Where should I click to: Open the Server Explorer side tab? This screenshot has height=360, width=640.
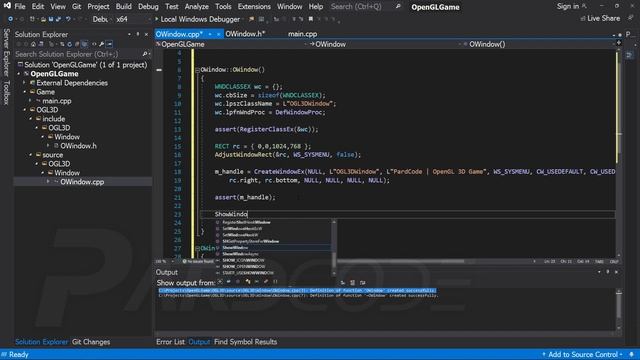coord(6,52)
